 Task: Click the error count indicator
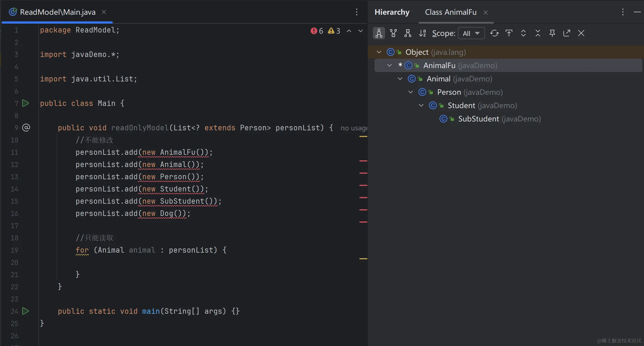pyautogui.click(x=317, y=31)
